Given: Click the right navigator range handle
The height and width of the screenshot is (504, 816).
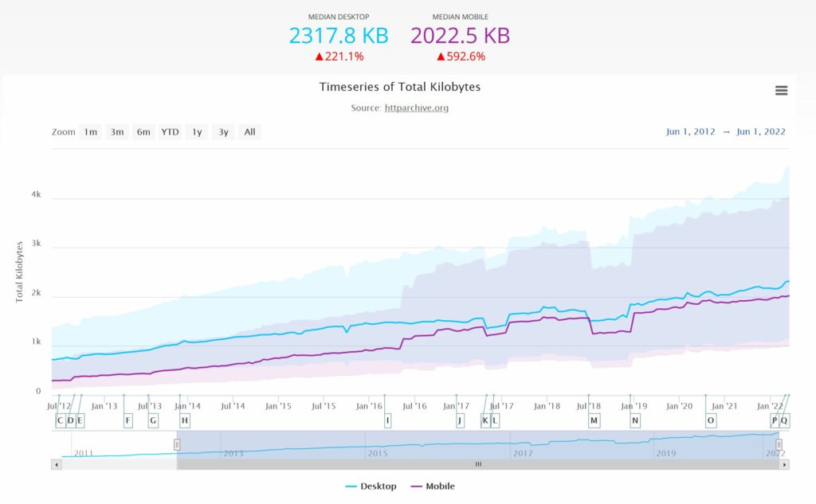Looking at the screenshot, I should point(779,445).
